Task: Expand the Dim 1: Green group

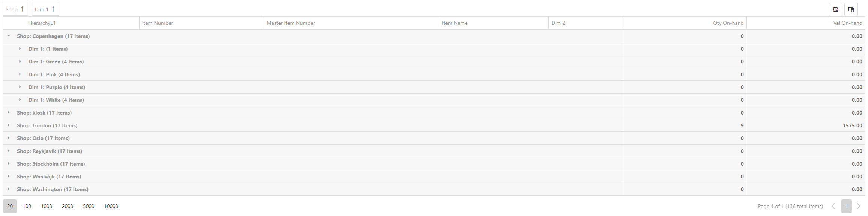Action: [x=20, y=62]
